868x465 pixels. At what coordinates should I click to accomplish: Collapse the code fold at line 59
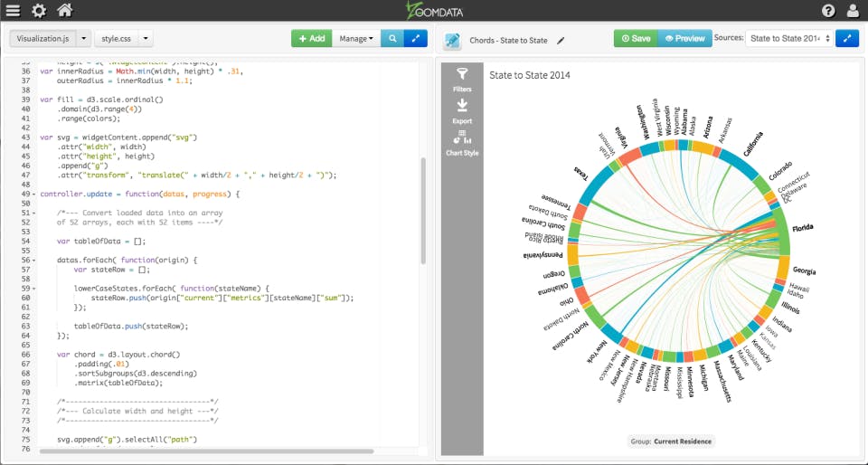(35, 289)
